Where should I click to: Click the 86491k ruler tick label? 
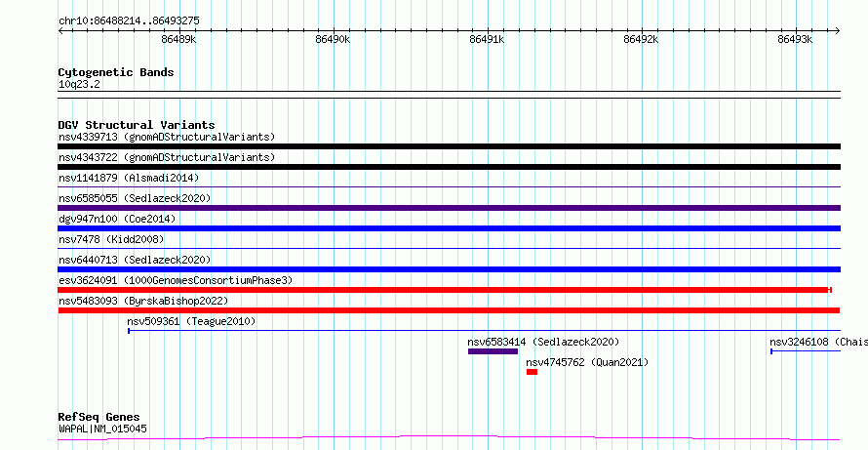(487, 39)
